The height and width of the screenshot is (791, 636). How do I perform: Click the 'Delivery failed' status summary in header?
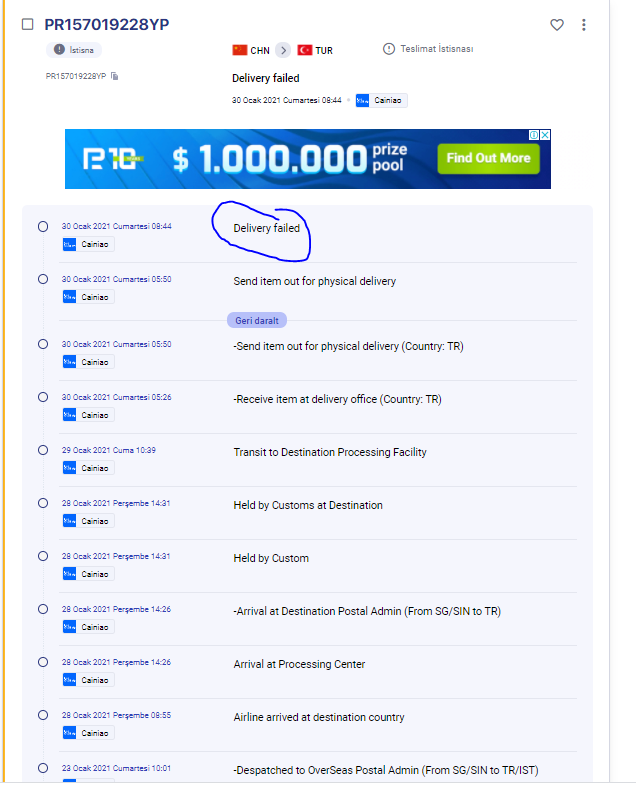[x=265, y=78]
